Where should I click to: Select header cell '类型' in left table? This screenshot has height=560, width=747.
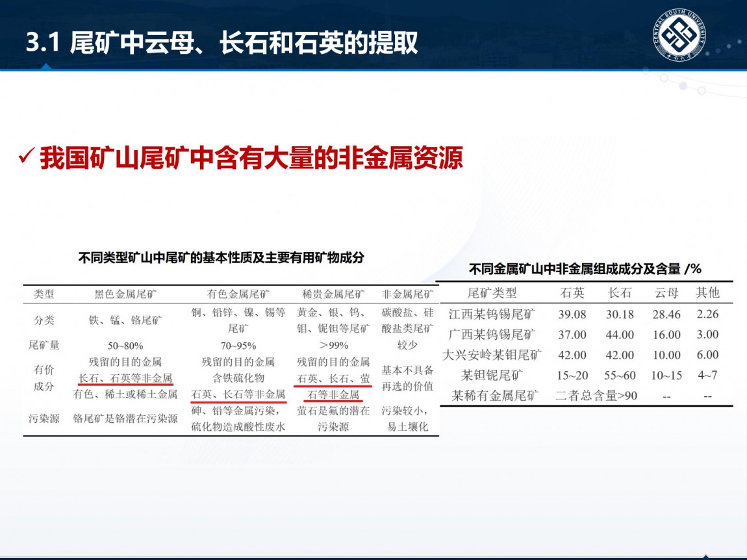point(44,294)
